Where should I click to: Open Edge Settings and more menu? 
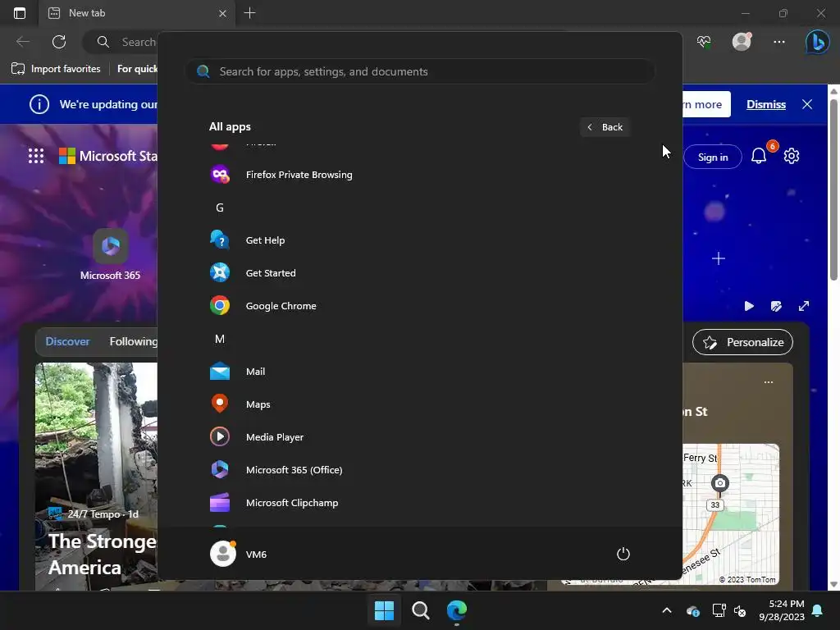[779, 42]
